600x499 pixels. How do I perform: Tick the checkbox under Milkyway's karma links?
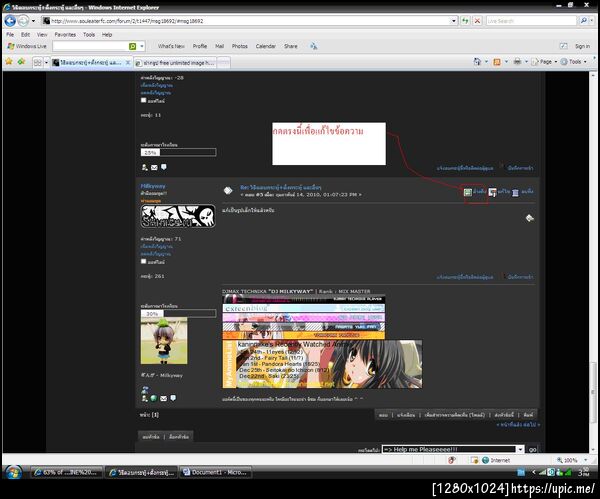[x=143, y=261]
